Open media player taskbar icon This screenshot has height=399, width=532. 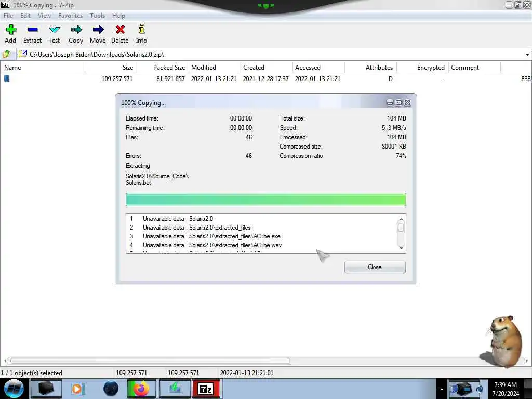click(77, 389)
